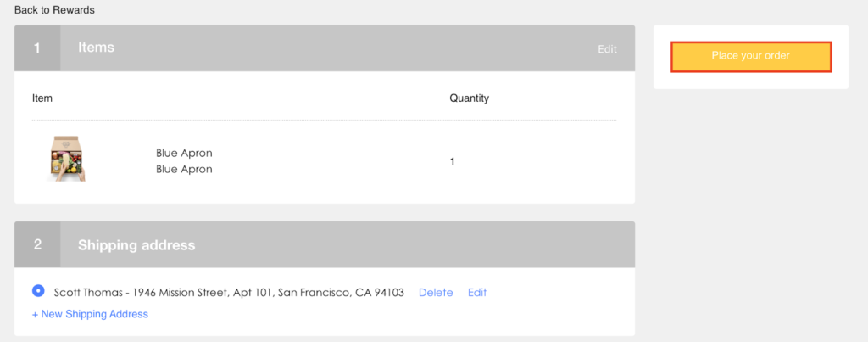
Task: Go back via Back to Rewards link
Action: point(54,10)
